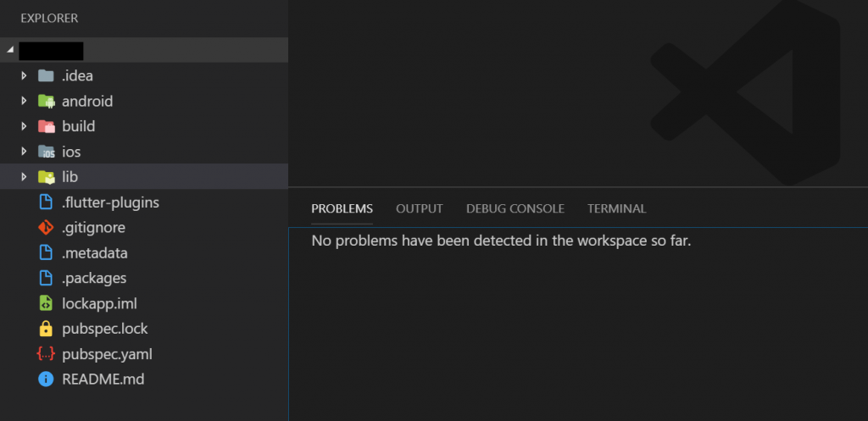The image size is (868, 421).
Task: Expand the .idea folder arrow
Action: tap(24, 76)
